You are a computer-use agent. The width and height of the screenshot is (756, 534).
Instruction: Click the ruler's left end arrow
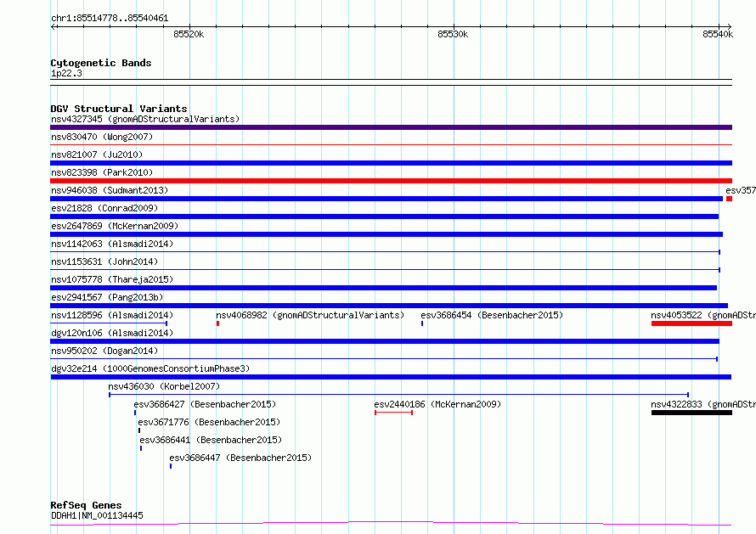[x=54, y=26]
